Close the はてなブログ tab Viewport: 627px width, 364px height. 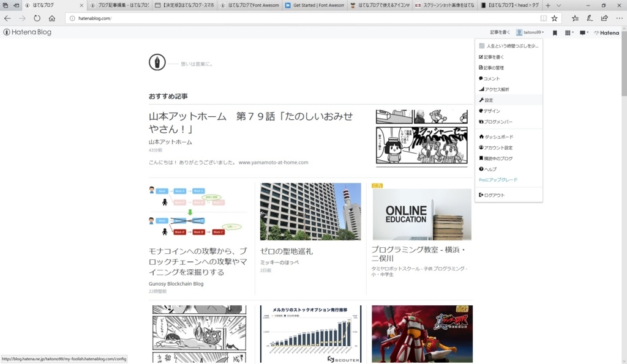(81, 6)
